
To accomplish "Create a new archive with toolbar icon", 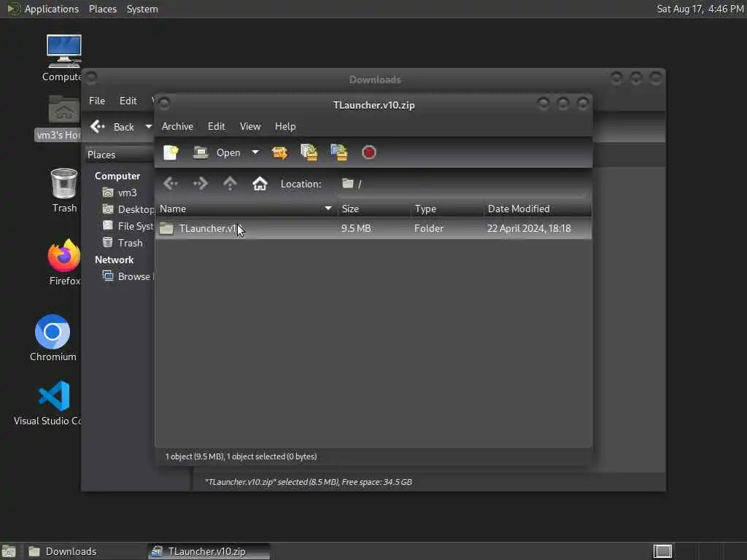I will 171,152.
